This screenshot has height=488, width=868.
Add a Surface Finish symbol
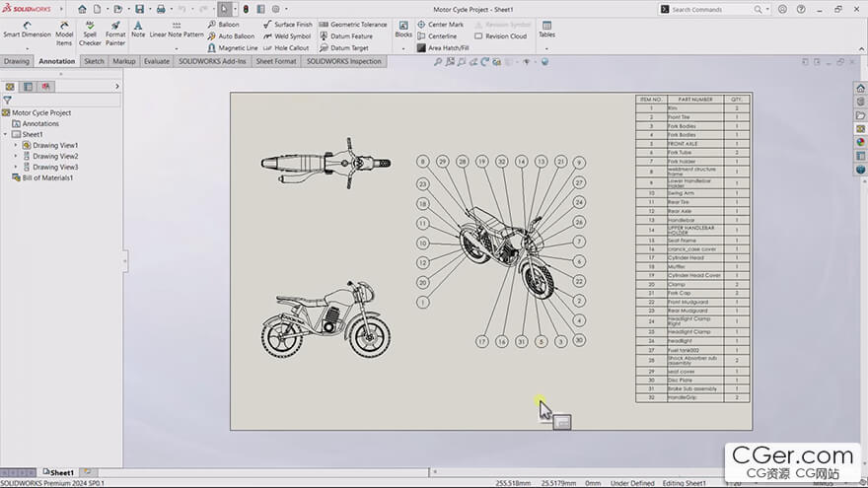[287, 25]
